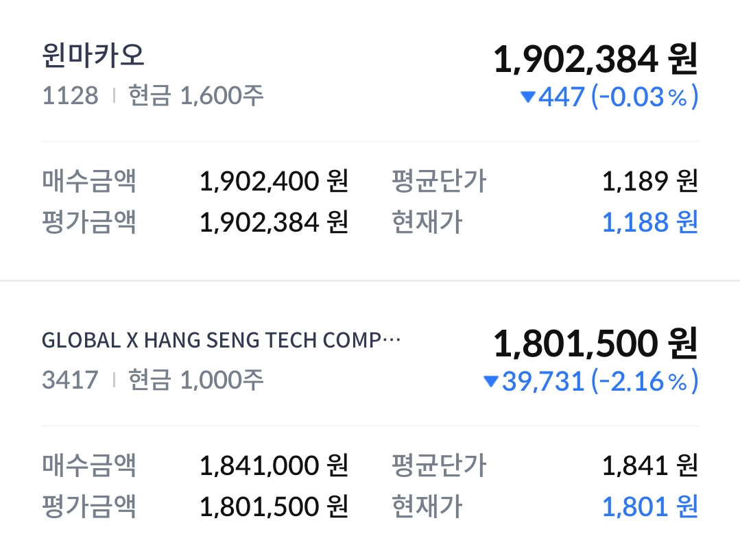Click 윈마카오 현재가 1,188 원 value
The width and height of the screenshot is (740, 560).
pyautogui.click(x=649, y=222)
